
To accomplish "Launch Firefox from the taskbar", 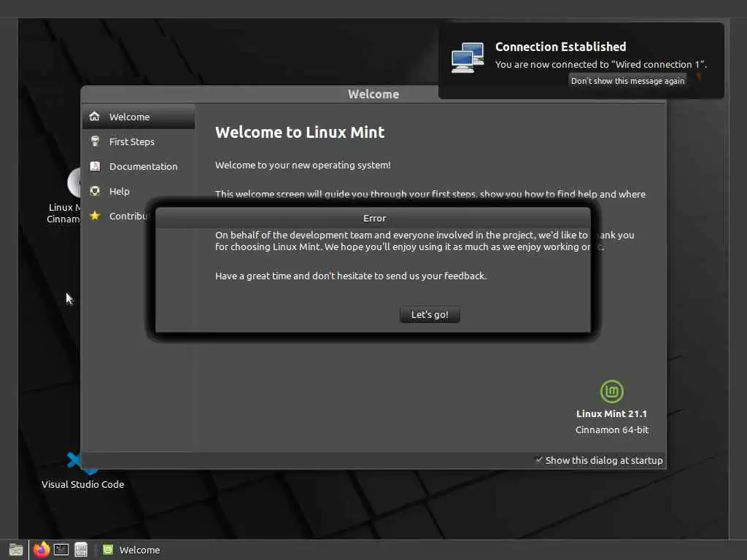I will pyautogui.click(x=42, y=550).
